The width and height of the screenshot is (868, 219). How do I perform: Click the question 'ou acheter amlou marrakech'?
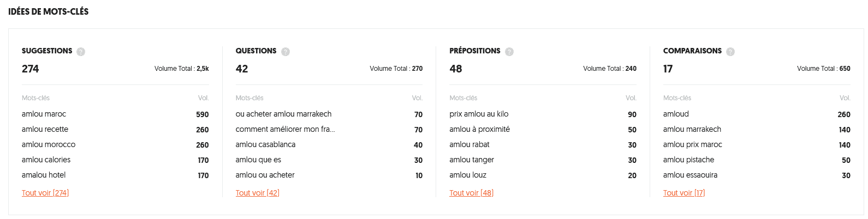[283, 114]
